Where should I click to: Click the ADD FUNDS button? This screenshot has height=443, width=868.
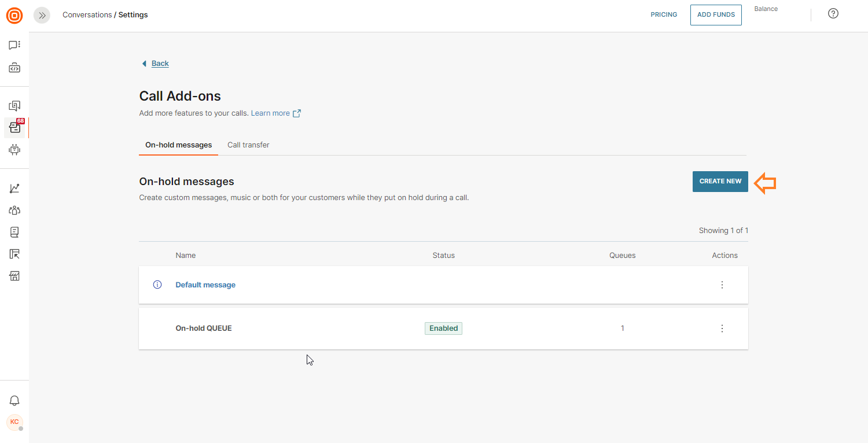click(716, 15)
